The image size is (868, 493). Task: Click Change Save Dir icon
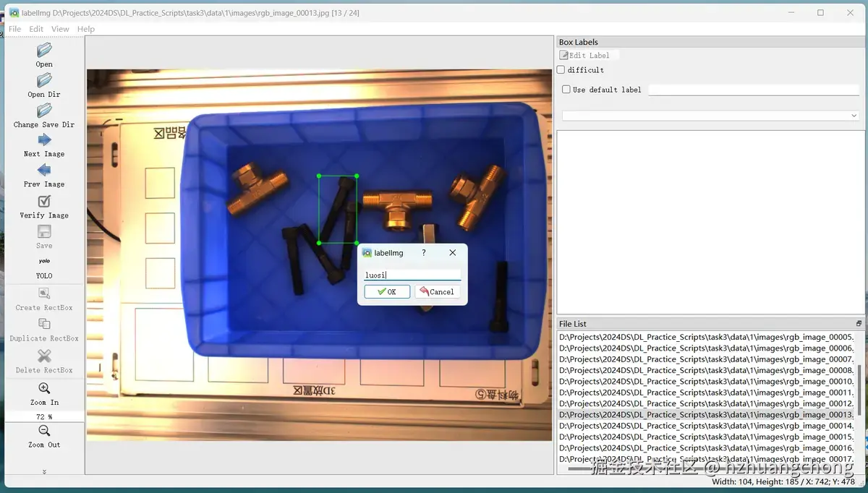tap(44, 111)
